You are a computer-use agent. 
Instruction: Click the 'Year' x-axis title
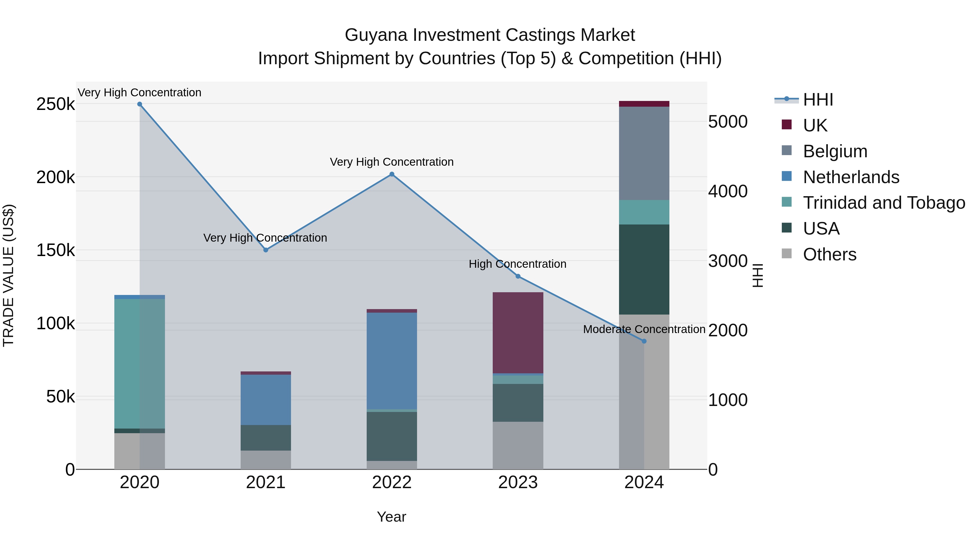[391, 517]
